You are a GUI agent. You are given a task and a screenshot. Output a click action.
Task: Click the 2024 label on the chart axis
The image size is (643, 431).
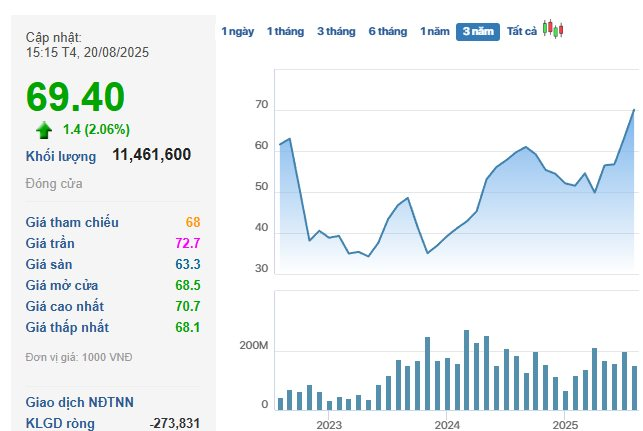[x=447, y=425]
